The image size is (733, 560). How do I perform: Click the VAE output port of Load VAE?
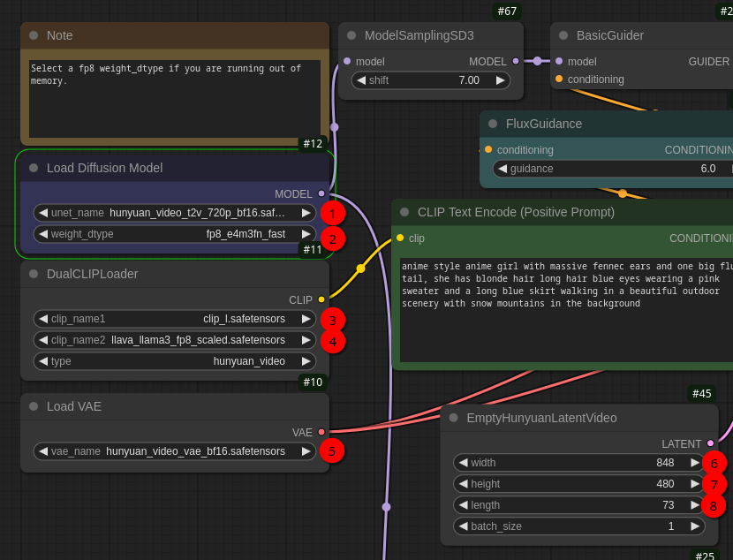[321, 432]
